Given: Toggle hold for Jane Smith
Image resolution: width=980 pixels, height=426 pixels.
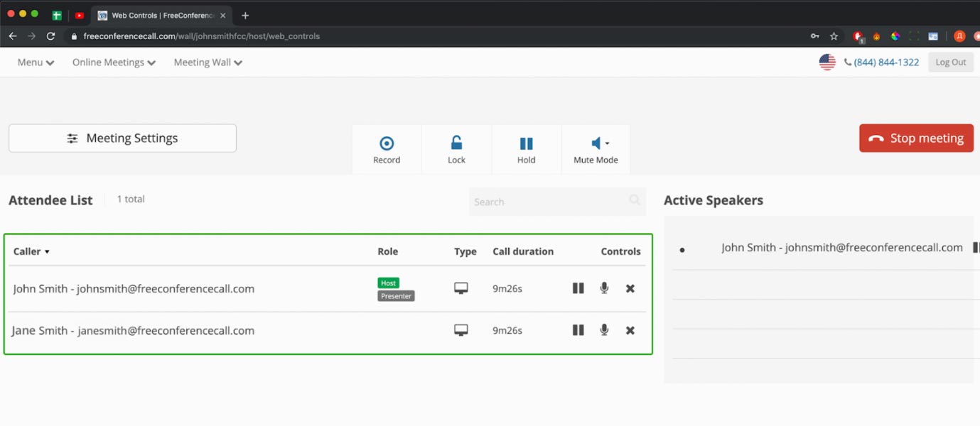Looking at the screenshot, I should tap(578, 330).
